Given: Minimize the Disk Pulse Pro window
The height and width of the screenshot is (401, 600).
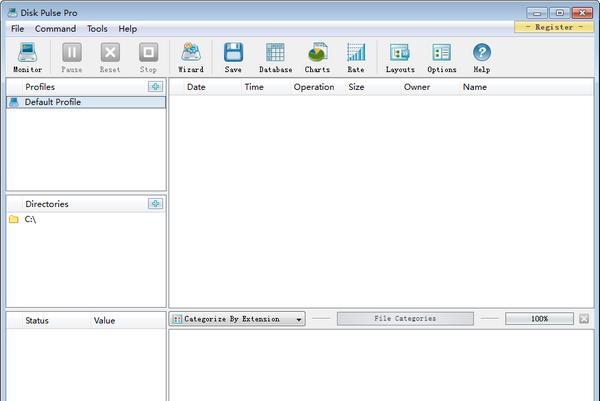Looking at the screenshot, I should point(536,13).
